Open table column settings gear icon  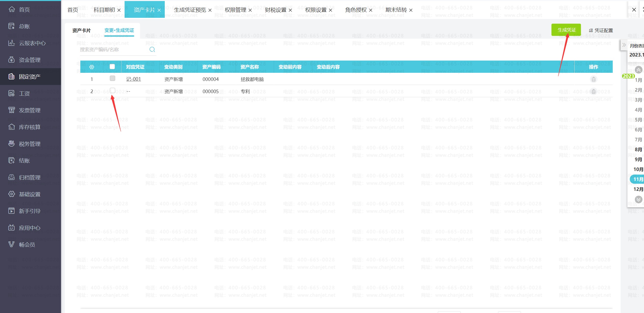92,67
